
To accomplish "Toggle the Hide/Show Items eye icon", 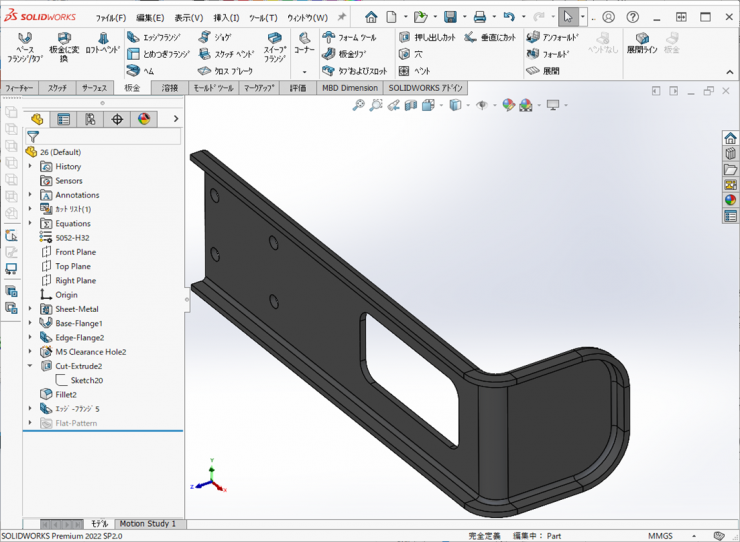I will coord(482,105).
